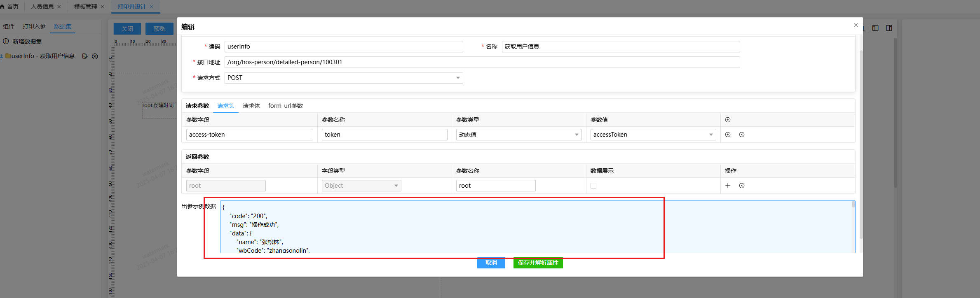The width and height of the screenshot is (980, 298).
Task: Click the edit icon beside userInfo dataset
Action: tap(85, 56)
